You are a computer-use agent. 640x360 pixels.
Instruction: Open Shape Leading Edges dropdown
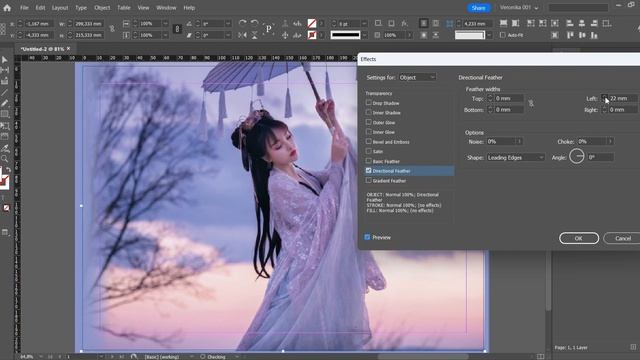516,158
